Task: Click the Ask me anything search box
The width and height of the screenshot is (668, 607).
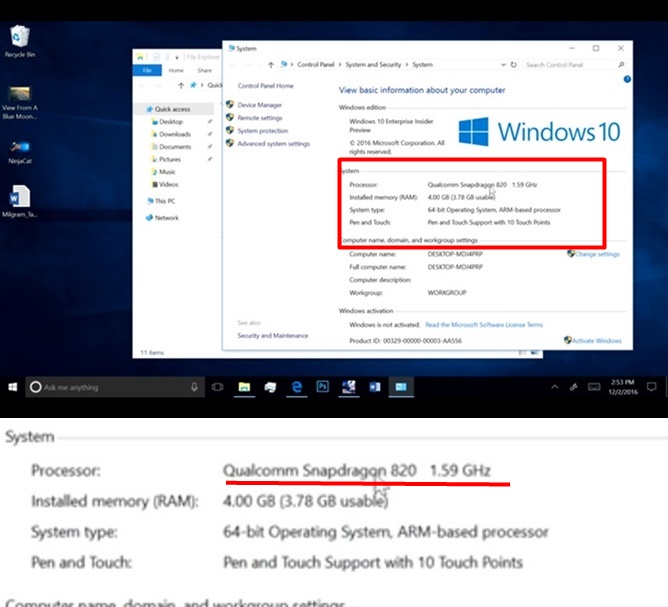Action: [x=114, y=387]
